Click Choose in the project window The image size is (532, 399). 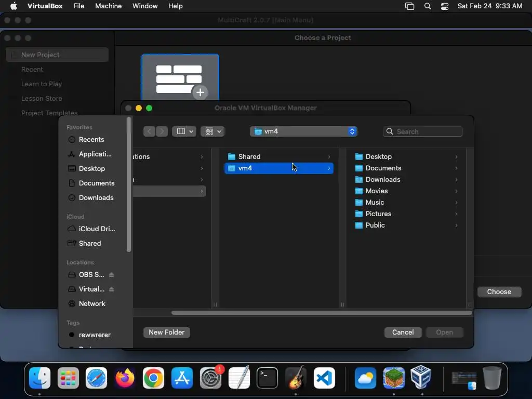tap(499, 292)
